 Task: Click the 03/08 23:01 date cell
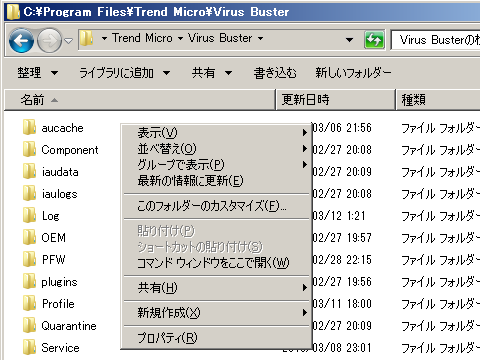point(342,348)
